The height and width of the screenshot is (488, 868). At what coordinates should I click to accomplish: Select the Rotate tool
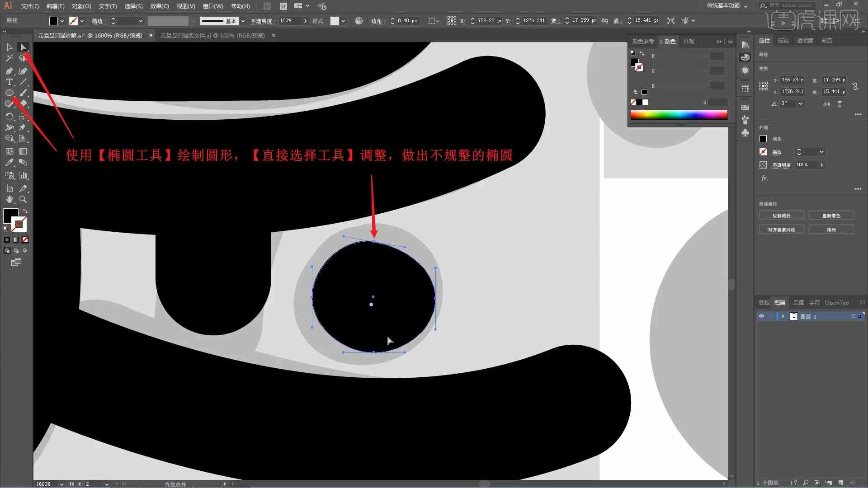9,116
